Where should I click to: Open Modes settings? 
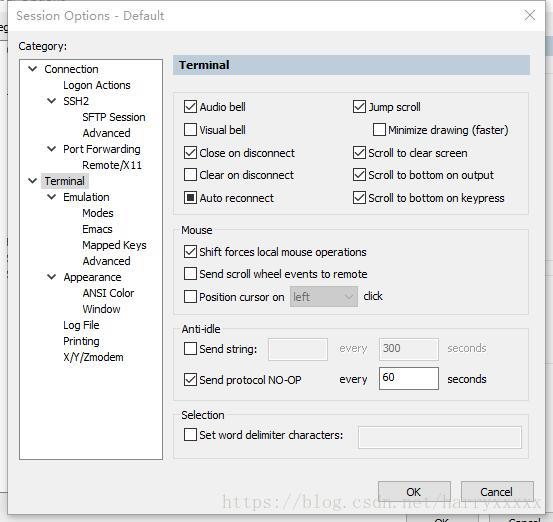tap(98, 213)
